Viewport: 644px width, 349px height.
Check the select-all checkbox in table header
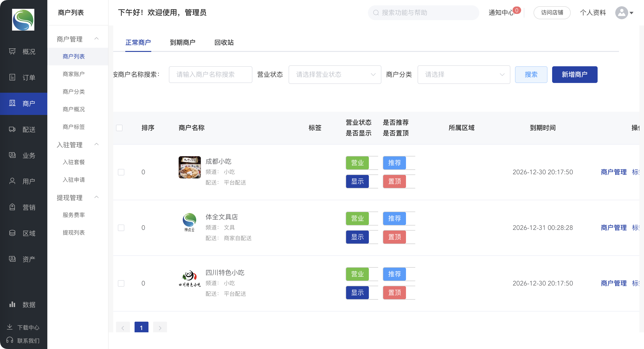[119, 128]
